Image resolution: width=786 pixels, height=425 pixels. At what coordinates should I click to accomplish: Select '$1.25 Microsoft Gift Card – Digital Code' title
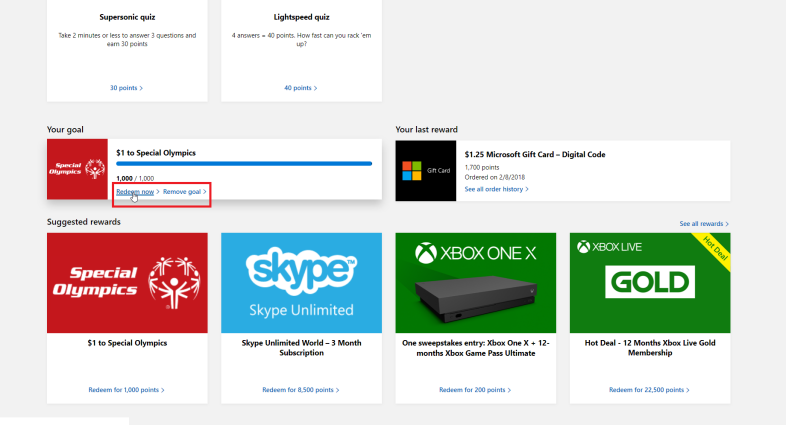535,154
